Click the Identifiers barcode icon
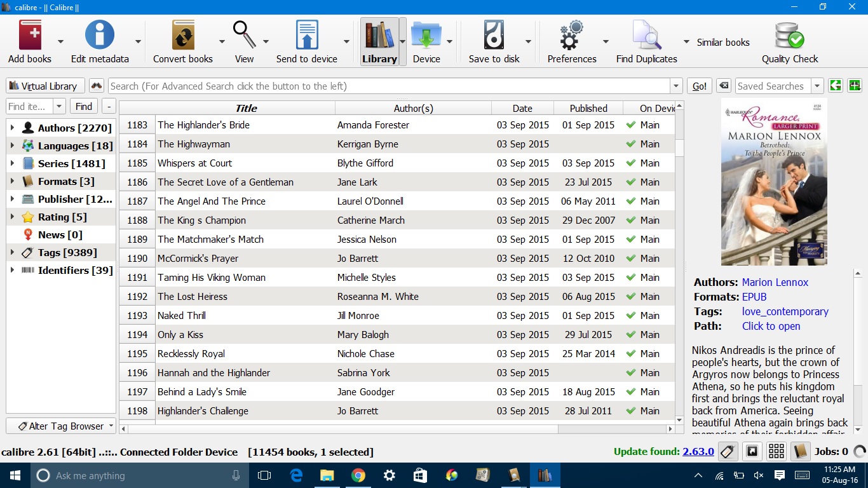The height and width of the screenshot is (488, 868). [28, 270]
